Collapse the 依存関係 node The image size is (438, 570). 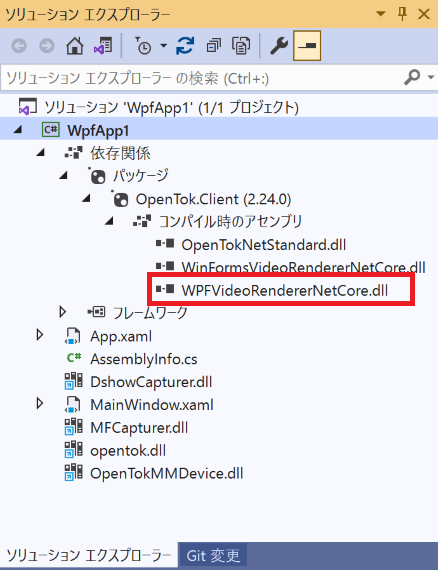pos(40,153)
